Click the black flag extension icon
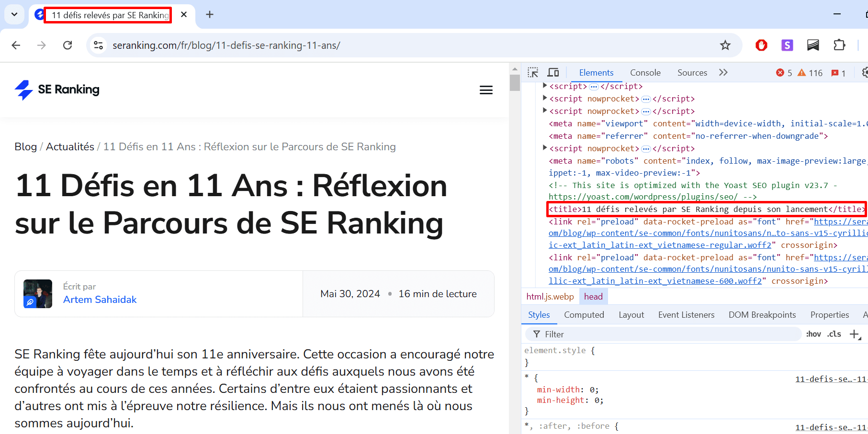The width and height of the screenshot is (868, 434). pos(813,45)
